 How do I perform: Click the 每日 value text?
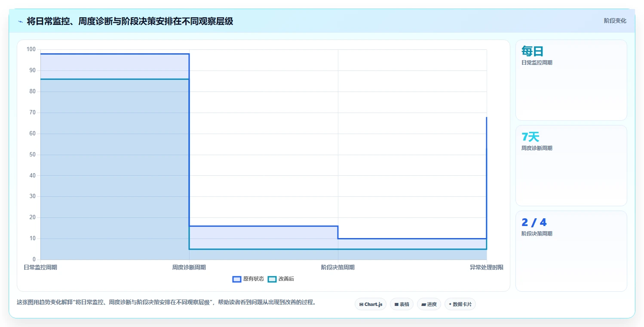(x=532, y=52)
